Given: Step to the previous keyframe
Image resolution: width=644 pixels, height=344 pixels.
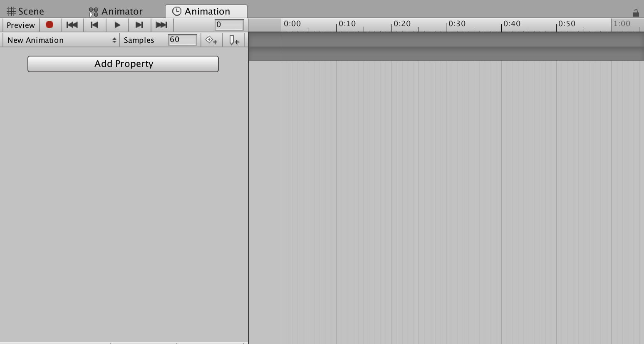Looking at the screenshot, I should pyautogui.click(x=94, y=25).
